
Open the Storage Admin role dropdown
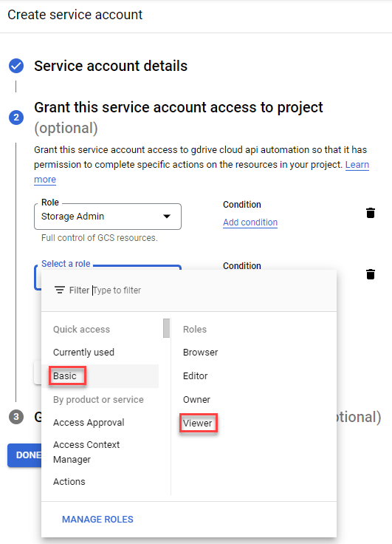108,217
